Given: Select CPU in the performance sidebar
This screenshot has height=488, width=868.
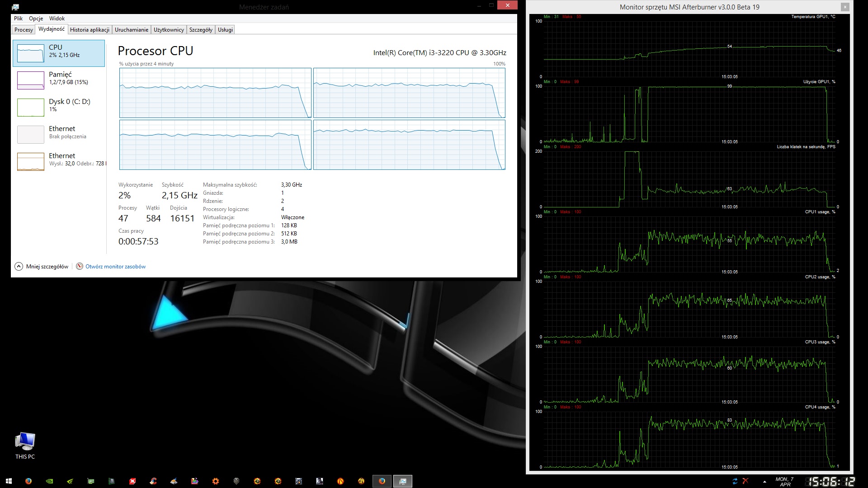Looking at the screenshot, I should pyautogui.click(x=59, y=53).
